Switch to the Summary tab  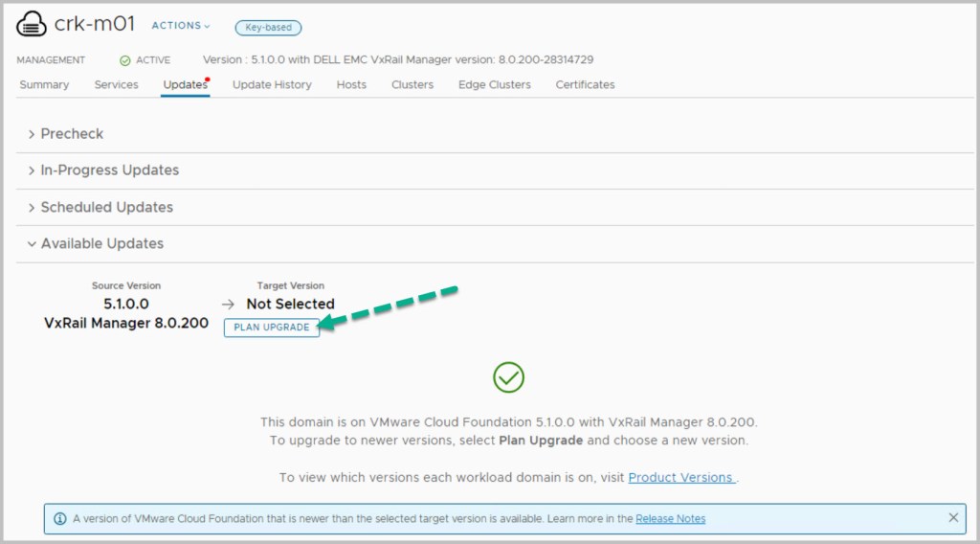pos(44,84)
